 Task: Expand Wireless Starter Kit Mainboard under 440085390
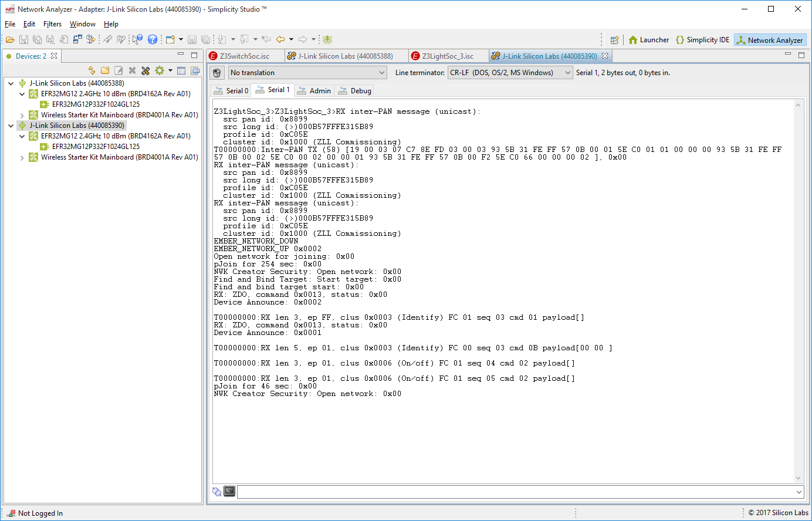click(22, 157)
